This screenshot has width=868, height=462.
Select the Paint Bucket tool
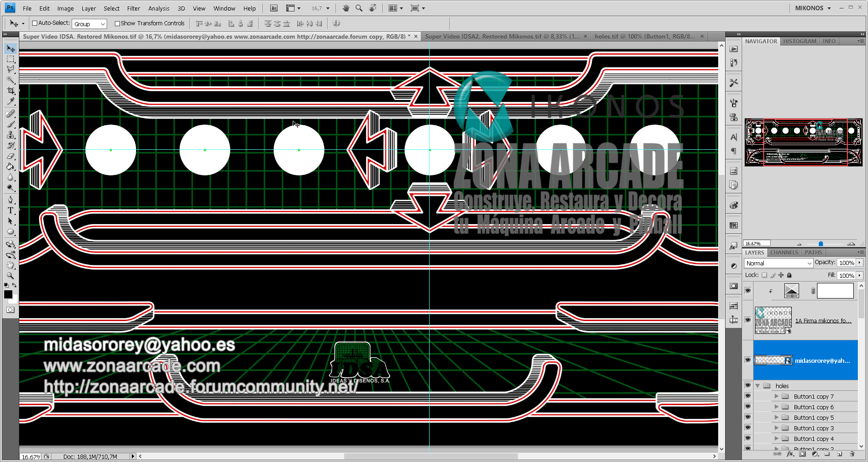(11, 167)
